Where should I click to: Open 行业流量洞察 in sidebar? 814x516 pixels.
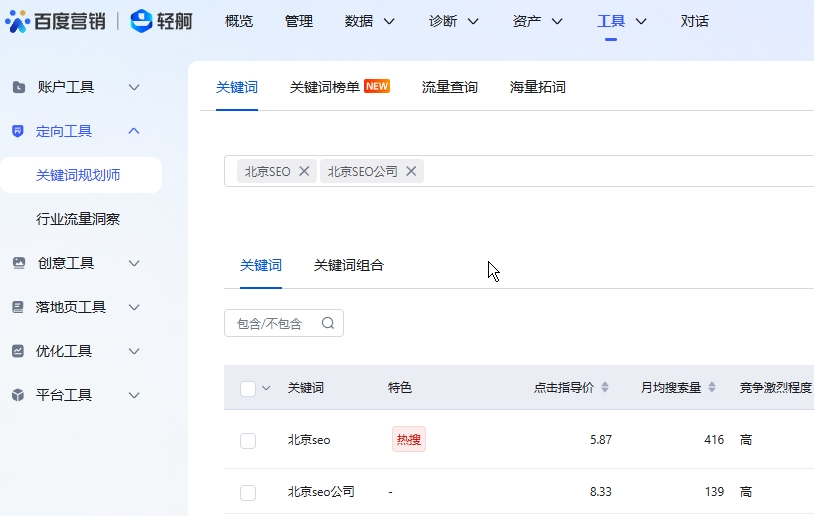(78, 219)
